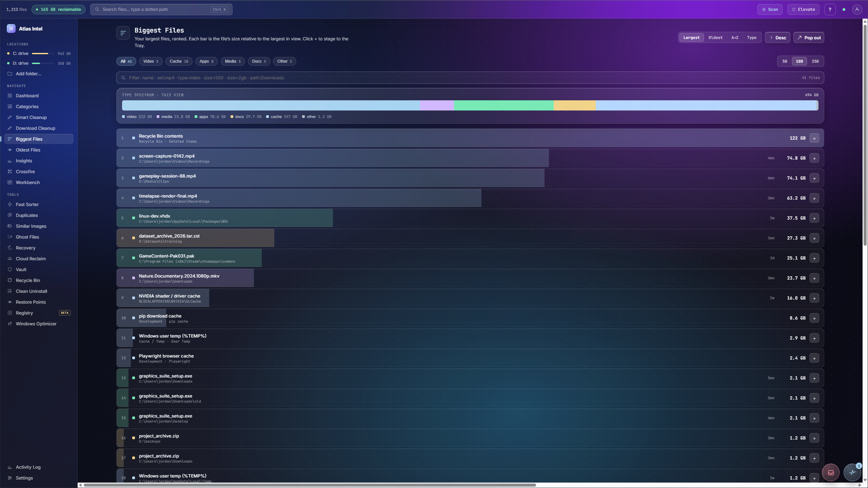Open the Ghost Files tool

pos(39,237)
